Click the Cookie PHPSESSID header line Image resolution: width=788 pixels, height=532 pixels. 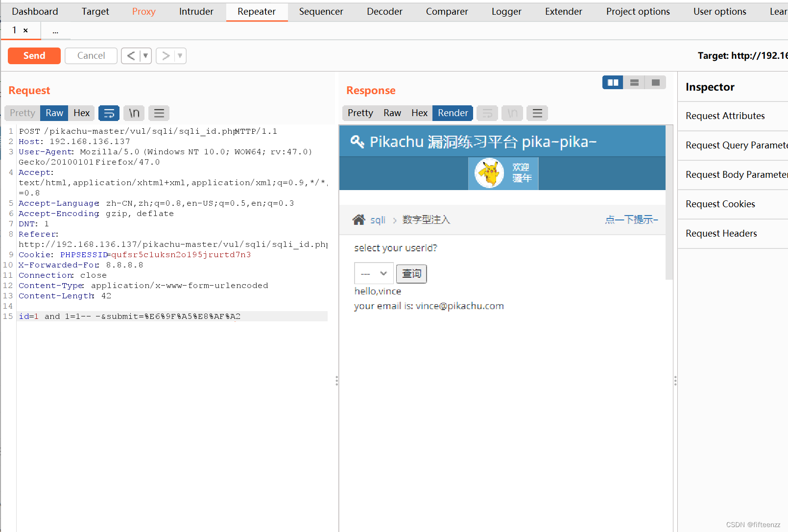pos(135,255)
